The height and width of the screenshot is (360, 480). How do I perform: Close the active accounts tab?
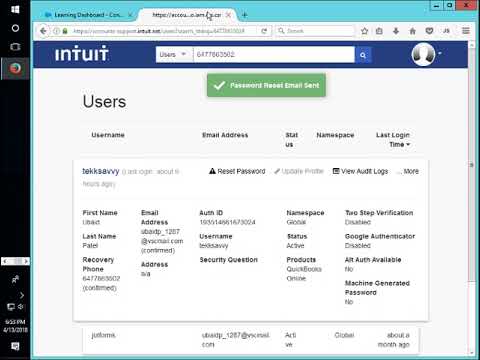pos(228,15)
